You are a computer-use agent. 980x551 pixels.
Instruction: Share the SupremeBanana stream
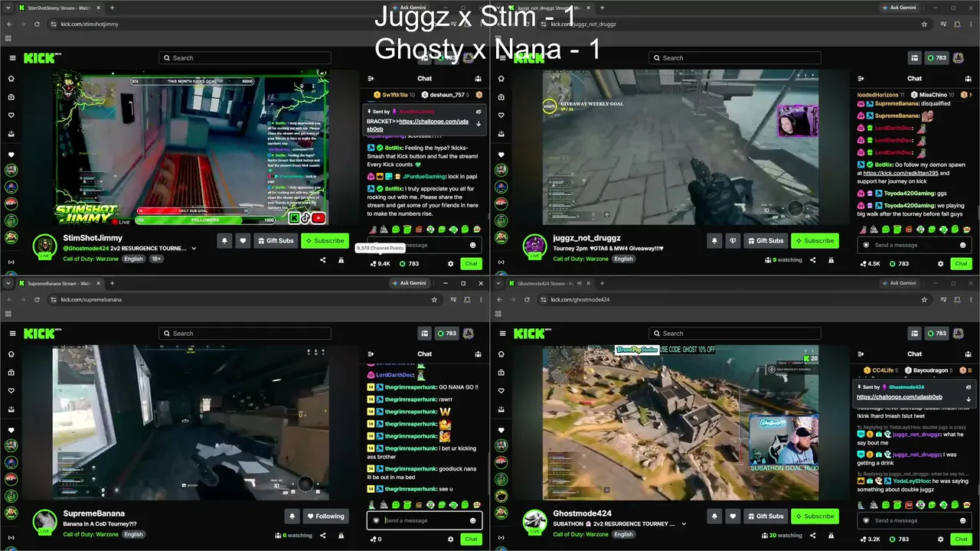(x=322, y=536)
